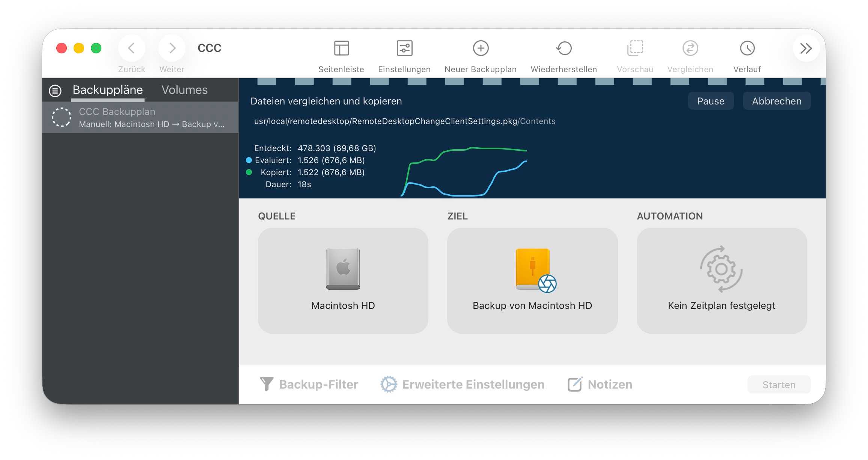Image resolution: width=868 pixels, height=460 pixels.
Task: Open the Backup-Filter funnel option
Action: tap(309, 384)
